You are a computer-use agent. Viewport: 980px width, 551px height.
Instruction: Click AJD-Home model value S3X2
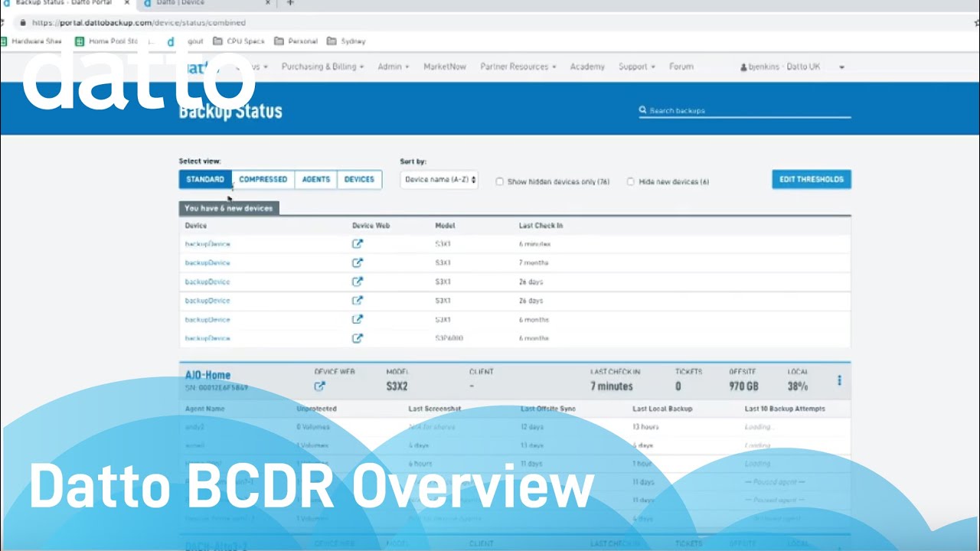[397, 386]
